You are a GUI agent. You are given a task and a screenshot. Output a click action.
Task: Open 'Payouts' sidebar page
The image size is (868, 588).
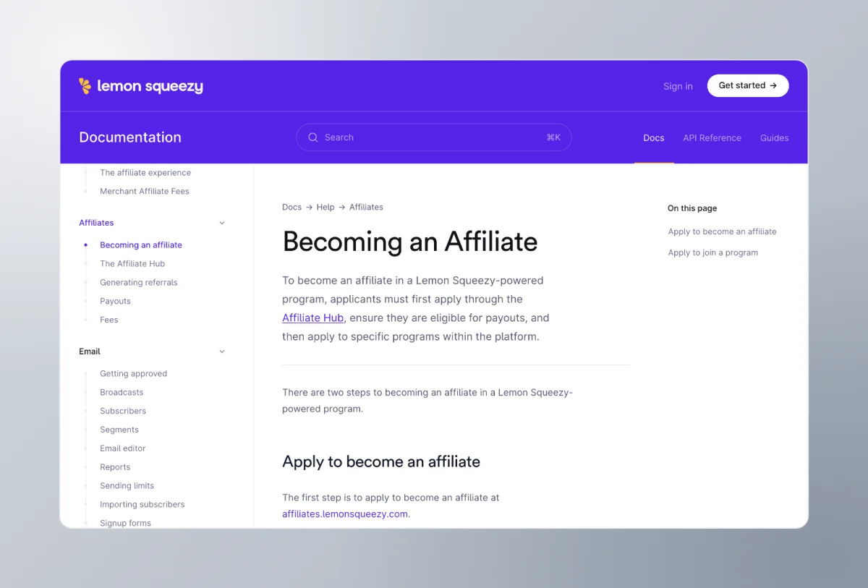[116, 302]
